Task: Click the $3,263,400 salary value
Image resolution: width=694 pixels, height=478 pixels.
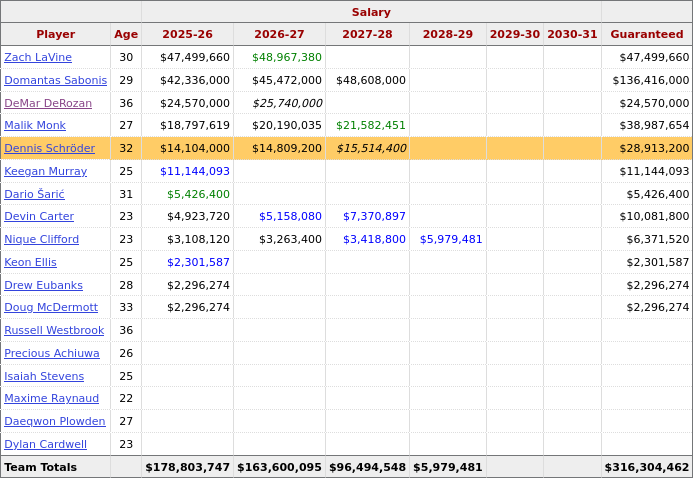Action: click(290, 239)
